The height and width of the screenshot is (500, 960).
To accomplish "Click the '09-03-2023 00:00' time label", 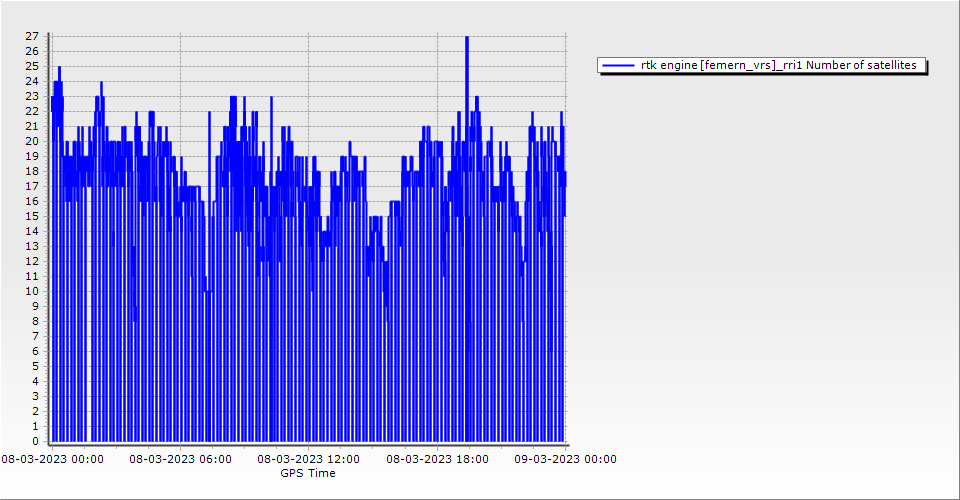I will point(565,460).
